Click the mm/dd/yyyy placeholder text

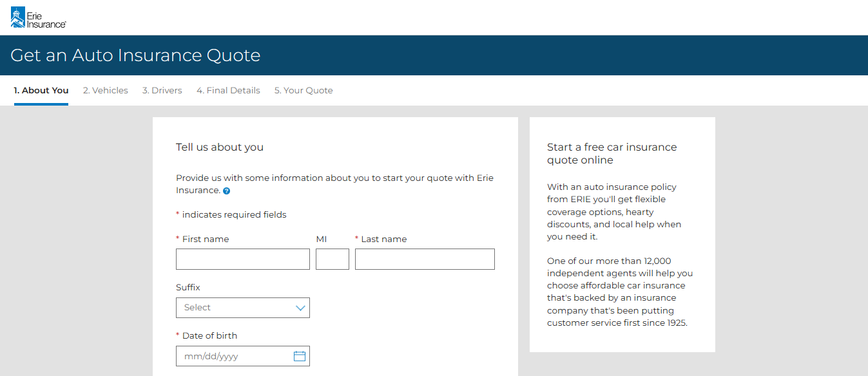click(x=211, y=357)
